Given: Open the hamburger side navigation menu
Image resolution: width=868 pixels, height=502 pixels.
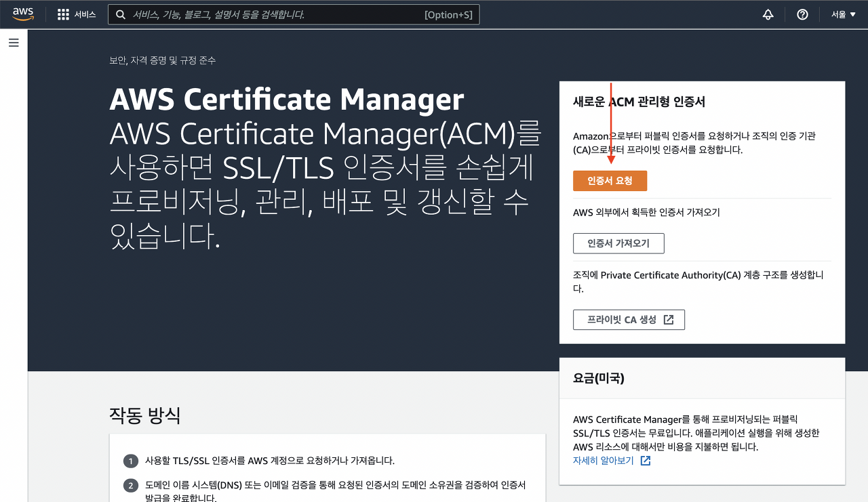Looking at the screenshot, I should click(14, 43).
